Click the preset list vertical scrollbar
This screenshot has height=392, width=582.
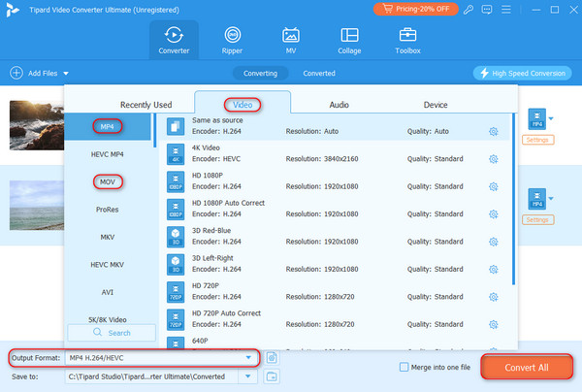click(x=513, y=199)
